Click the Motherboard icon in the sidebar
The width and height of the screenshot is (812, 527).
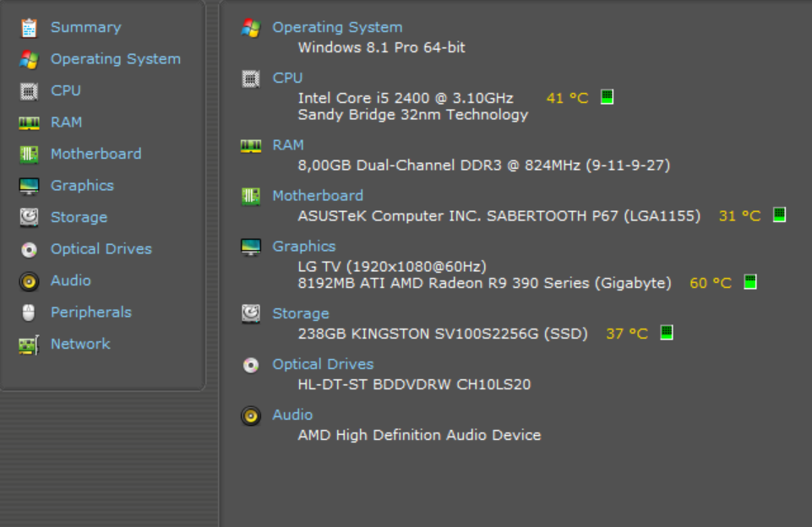tap(29, 155)
